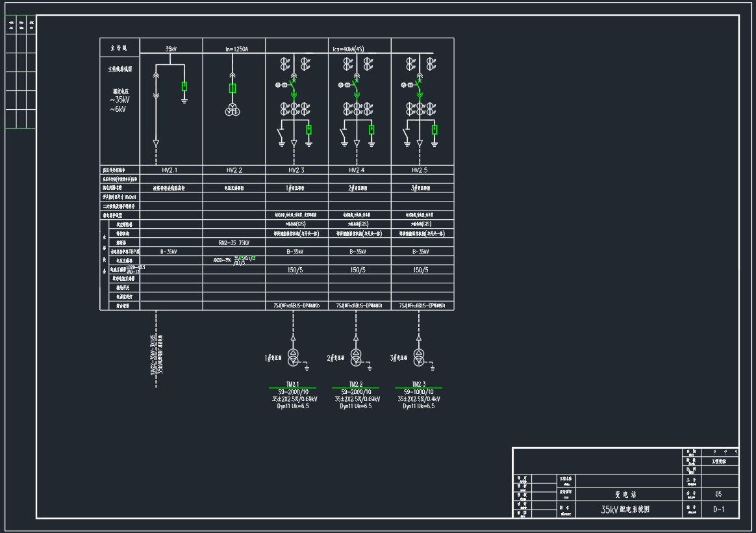Click the voltage transformer symbol in HV2.2
The height and width of the screenshot is (533, 756).
point(233,110)
